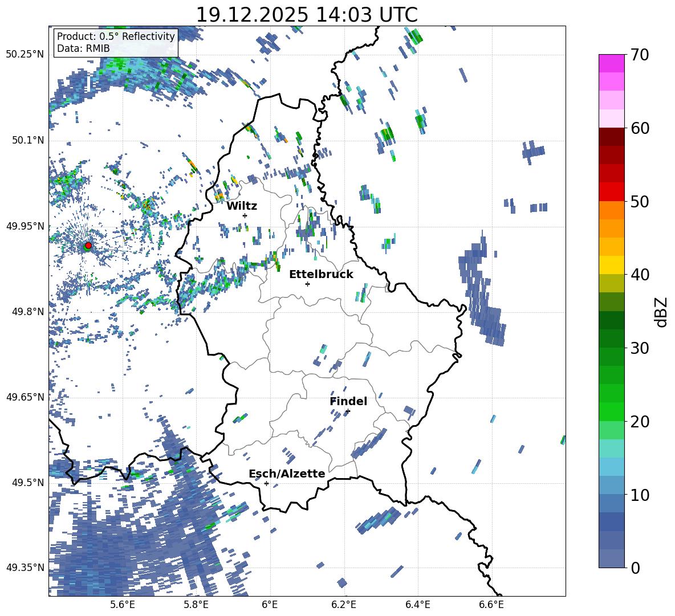This screenshot has height=616, width=675.
Task: Click the colorbar tick label 0
Action: (636, 568)
